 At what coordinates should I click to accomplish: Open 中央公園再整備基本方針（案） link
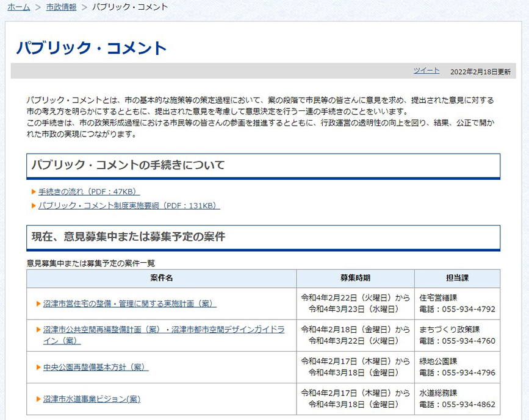coord(96,367)
